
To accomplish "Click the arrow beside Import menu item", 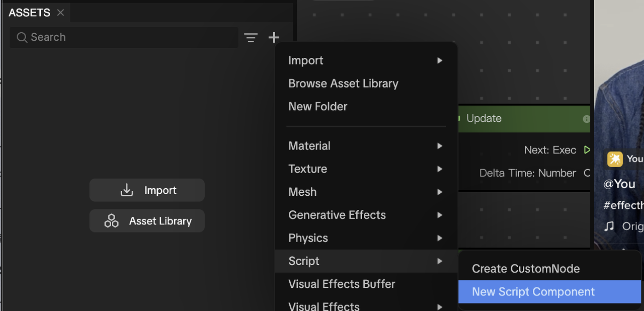I will pyautogui.click(x=440, y=60).
